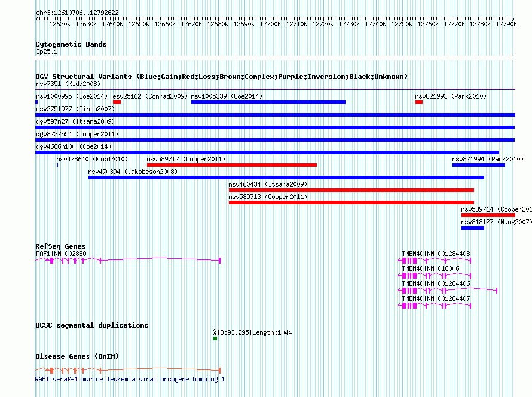
Task: Click the %ID:93.295|Length:1044 label
Action: point(252,332)
